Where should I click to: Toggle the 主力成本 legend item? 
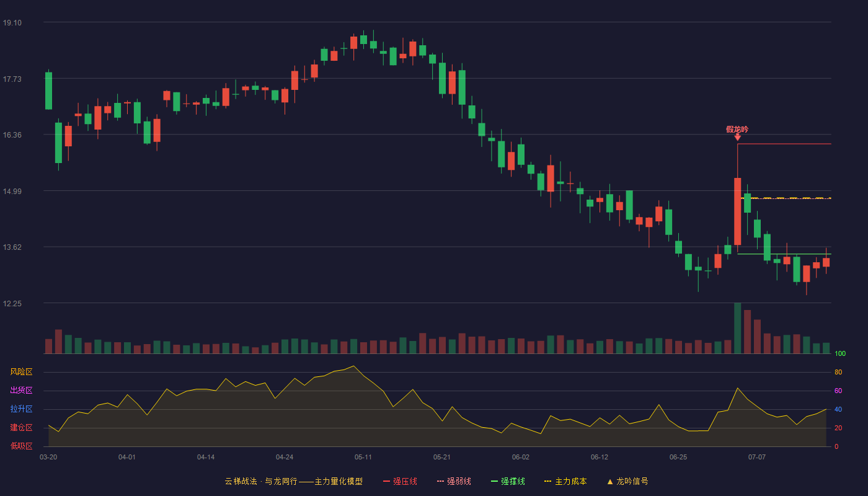[x=565, y=481]
